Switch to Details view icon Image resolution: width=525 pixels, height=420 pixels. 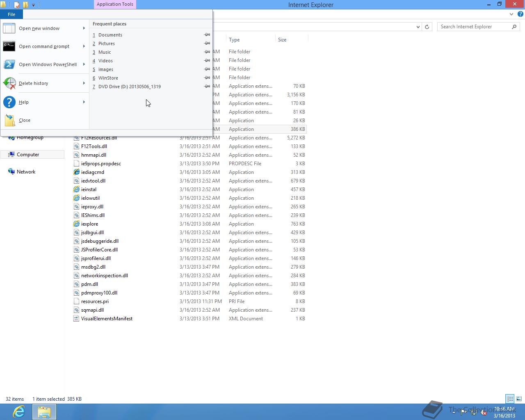coord(510,399)
